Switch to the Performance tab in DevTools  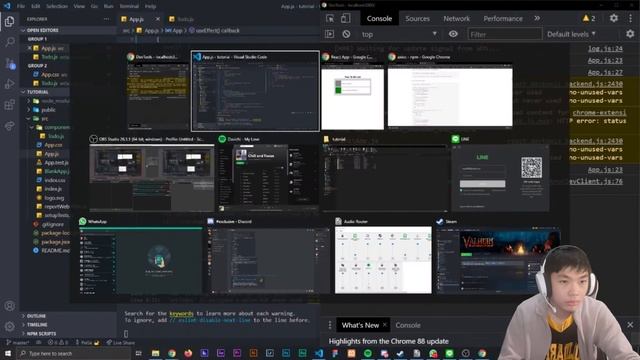(503, 18)
